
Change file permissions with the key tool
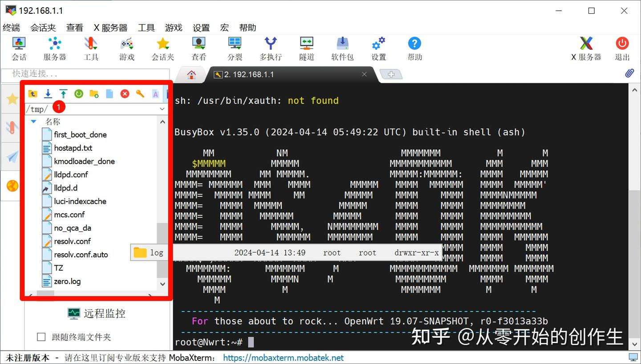140,94
